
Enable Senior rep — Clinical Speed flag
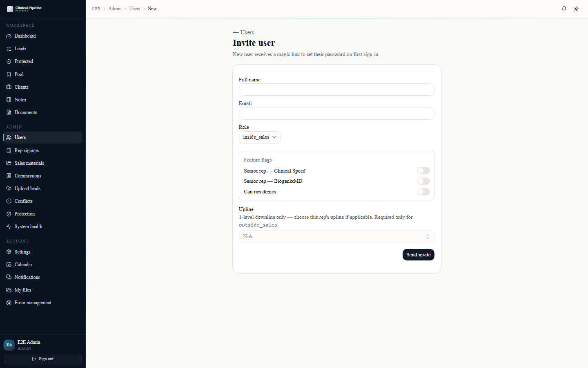point(423,171)
